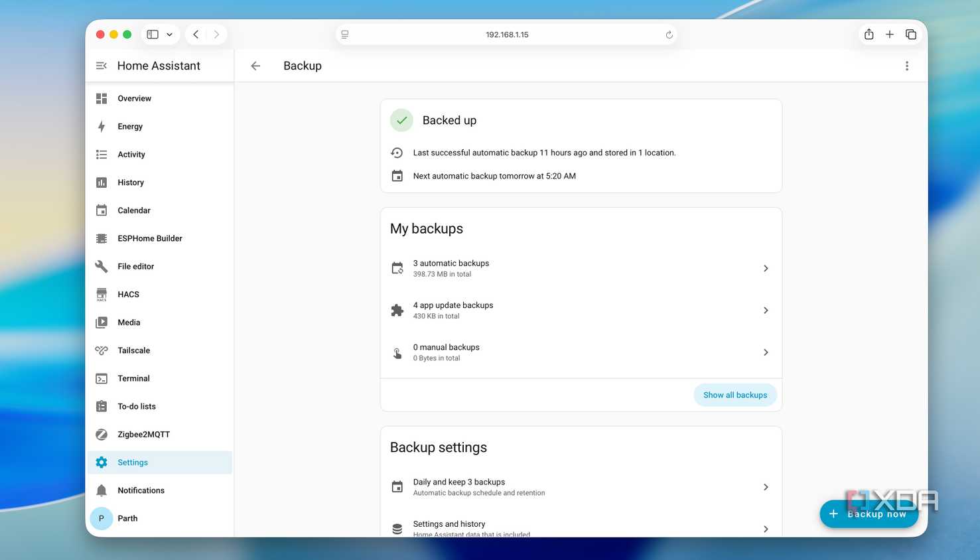Click the green Backed up checkmark
This screenshot has width=980, height=560.
(401, 120)
